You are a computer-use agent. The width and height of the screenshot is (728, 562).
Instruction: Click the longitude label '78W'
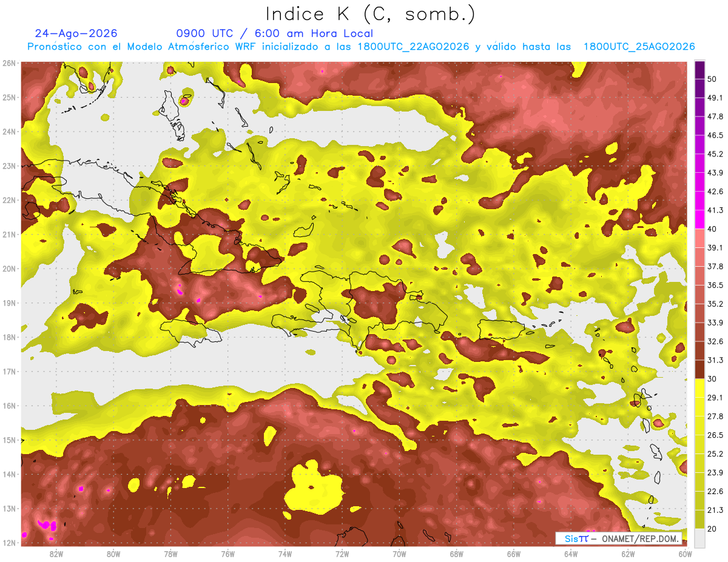tap(170, 554)
